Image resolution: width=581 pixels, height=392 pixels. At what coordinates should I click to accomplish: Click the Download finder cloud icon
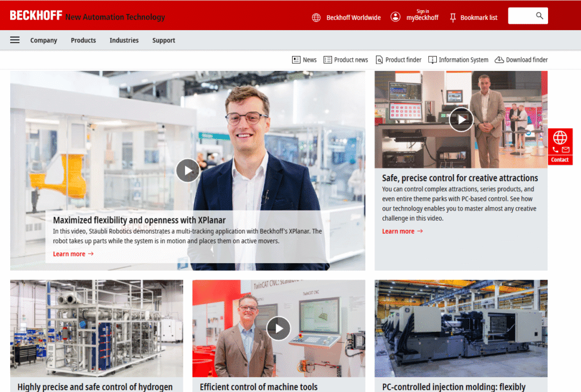tap(499, 60)
